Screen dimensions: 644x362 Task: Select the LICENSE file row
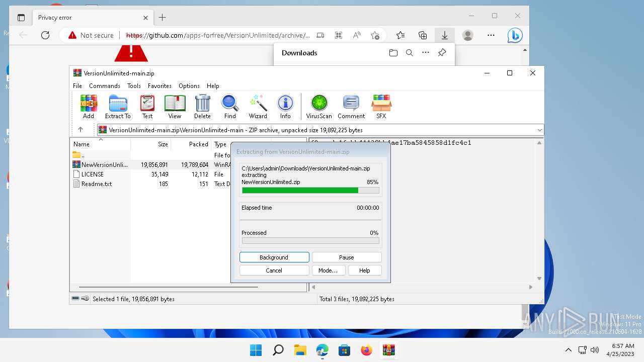tap(151, 174)
